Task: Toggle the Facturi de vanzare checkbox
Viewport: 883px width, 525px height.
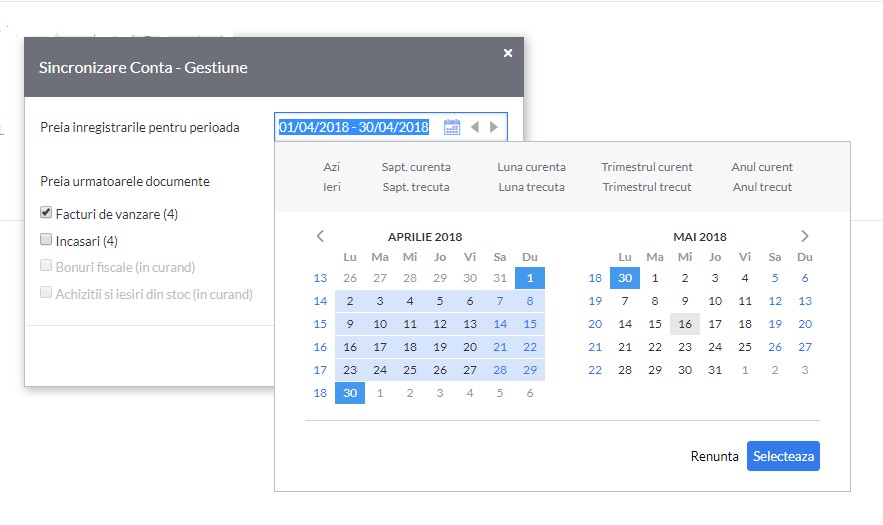Action: pyautogui.click(x=46, y=212)
